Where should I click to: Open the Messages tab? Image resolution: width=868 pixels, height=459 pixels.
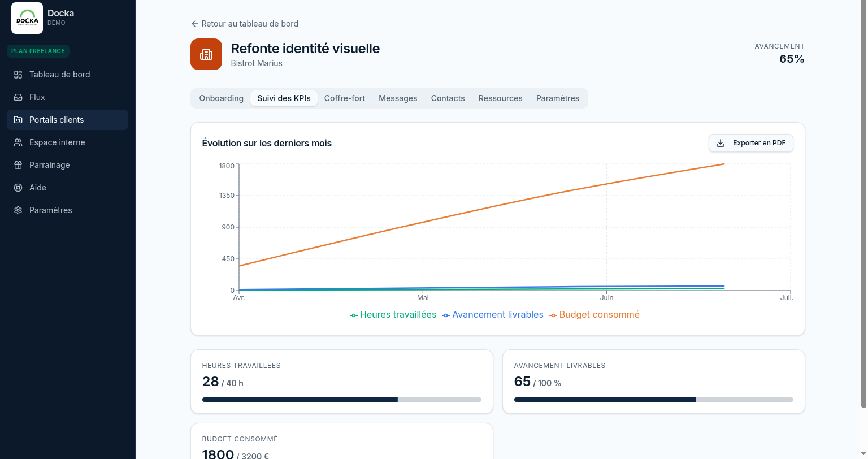398,98
